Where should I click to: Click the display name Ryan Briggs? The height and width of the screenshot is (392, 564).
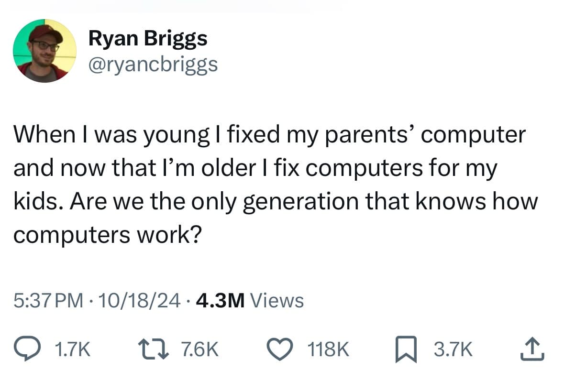click(x=147, y=38)
